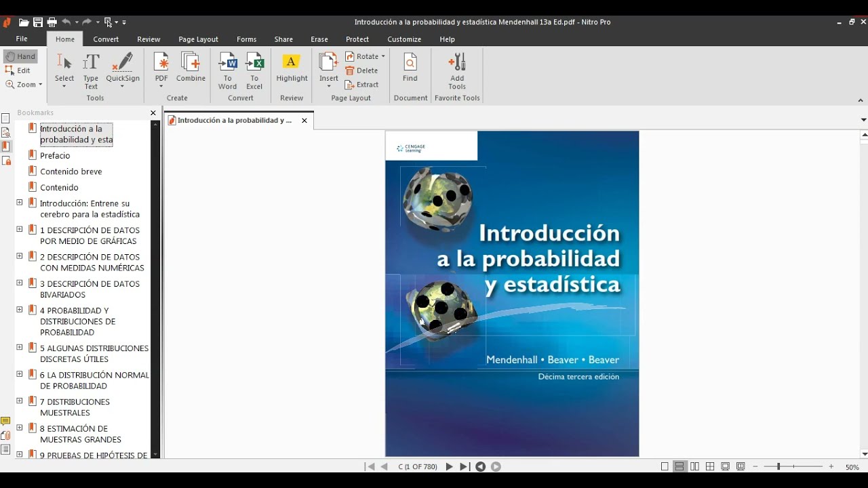Open the Forms ribbon tab
The image size is (868, 488).
tap(246, 39)
